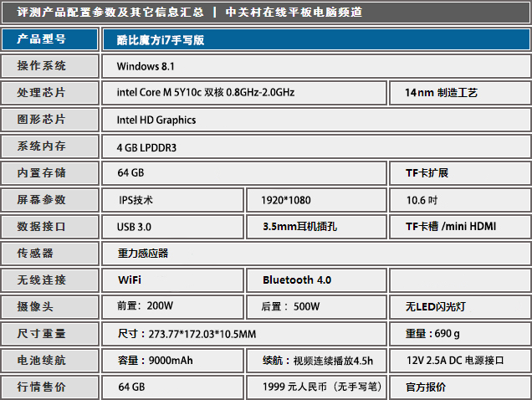Screen dimensions: 532x400
Task: Click the 重量: 690 g cell
Action: coord(460,334)
